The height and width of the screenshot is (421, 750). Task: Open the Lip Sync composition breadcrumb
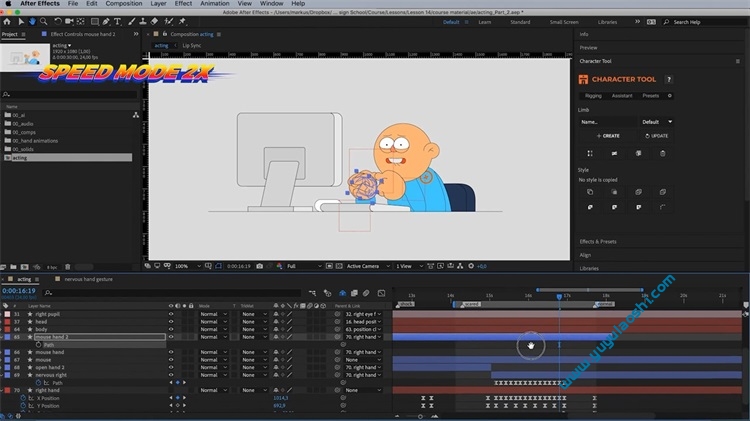(x=191, y=45)
